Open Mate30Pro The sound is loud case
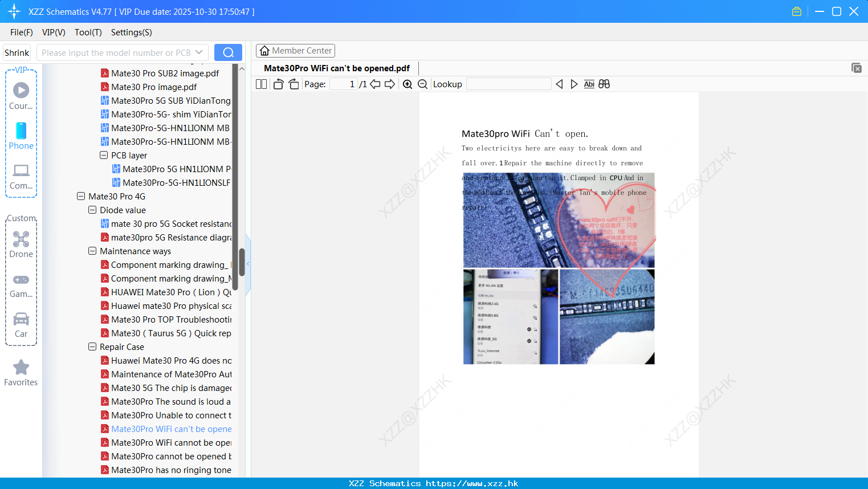Image resolution: width=868 pixels, height=489 pixels. (166, 401)
